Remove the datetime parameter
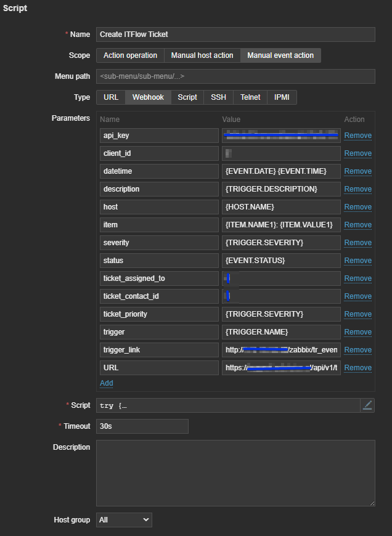Image resolution: width=392 pixels, height=536 pixels. (358, 171)
